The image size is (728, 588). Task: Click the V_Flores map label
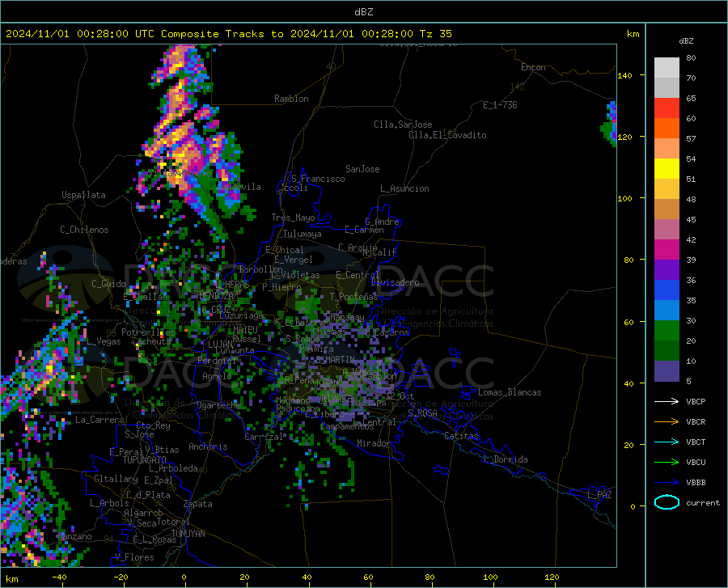coord(134,557)
